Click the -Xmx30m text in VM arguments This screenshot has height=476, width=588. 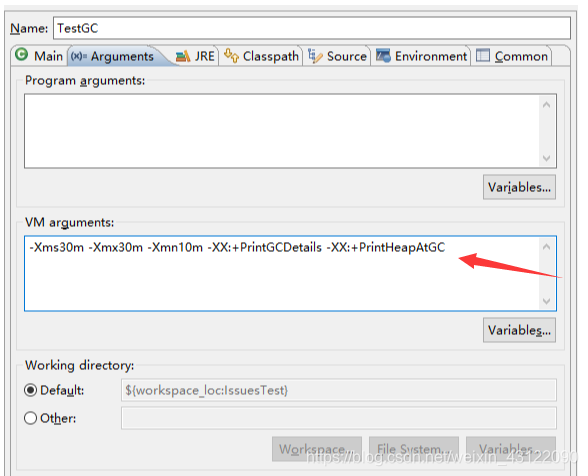116,248
